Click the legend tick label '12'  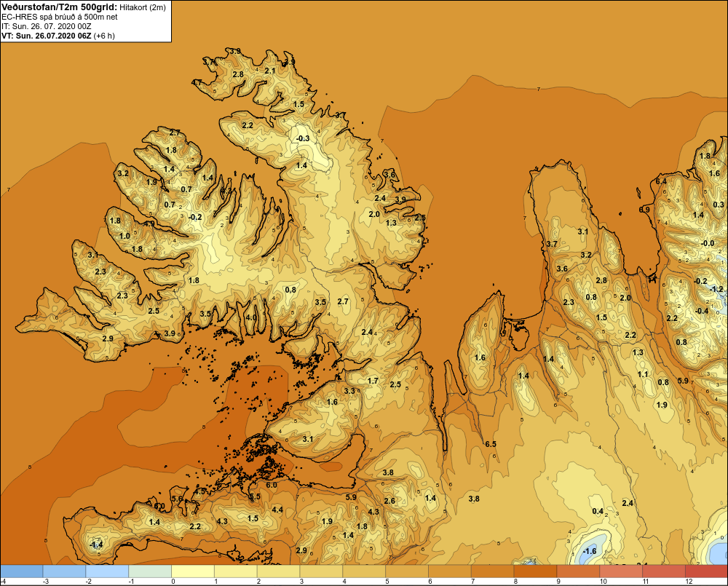coord(689,582)
